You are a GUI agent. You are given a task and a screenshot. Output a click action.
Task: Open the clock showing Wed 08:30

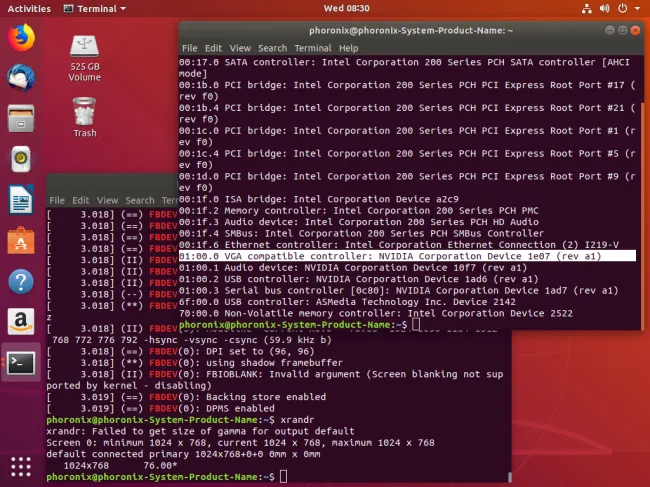(x=347, y=8)
